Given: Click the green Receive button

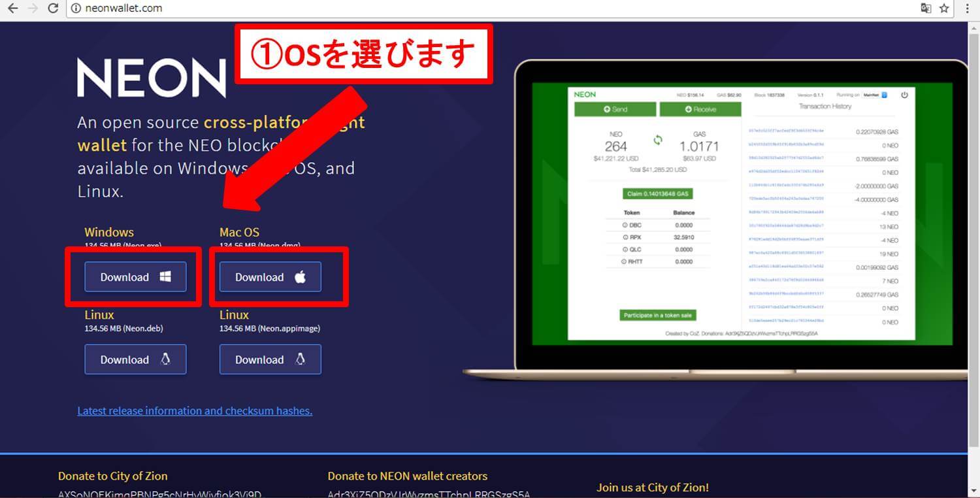Looking at the screenshot, I should point(701,109).
